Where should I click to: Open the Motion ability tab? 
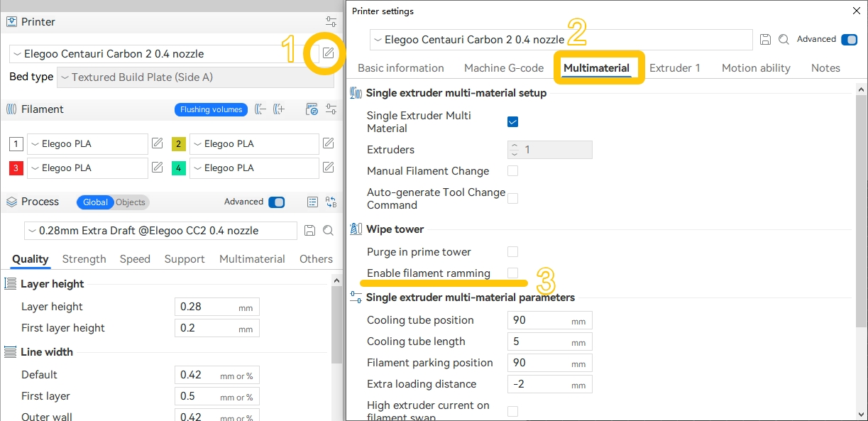click(756, 68)
